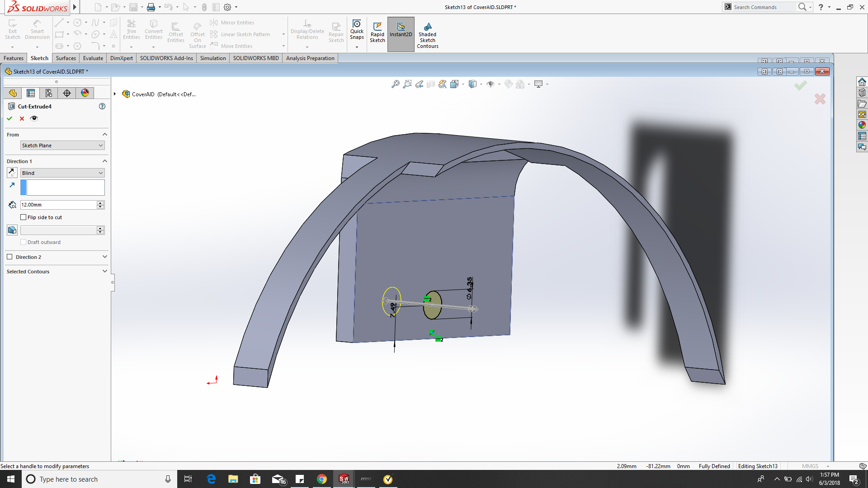Switch to the Simulation tab

(x=213, y=58)
